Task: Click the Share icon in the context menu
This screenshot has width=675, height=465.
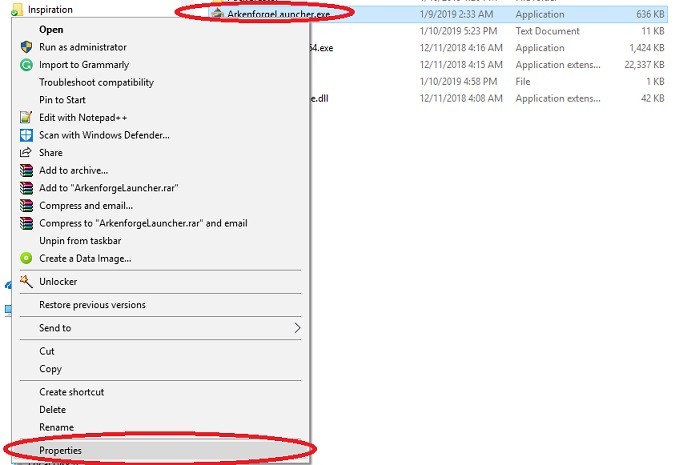Action: point(26,153)
